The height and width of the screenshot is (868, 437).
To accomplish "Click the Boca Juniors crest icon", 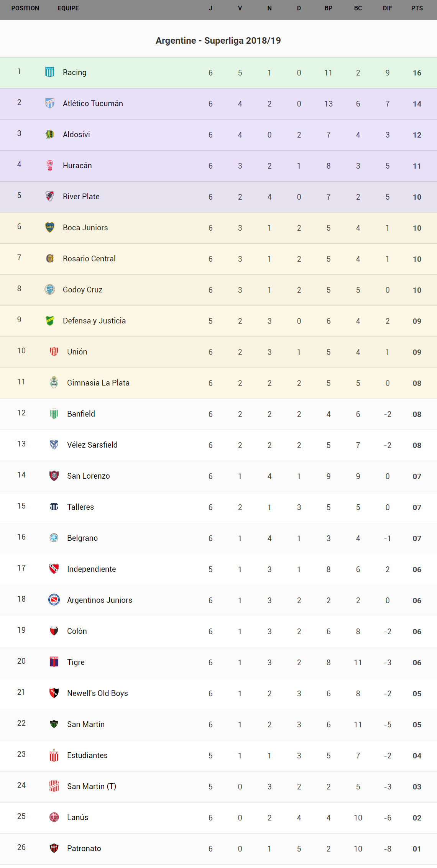I will pyautogui.click(x=50, y=227).
